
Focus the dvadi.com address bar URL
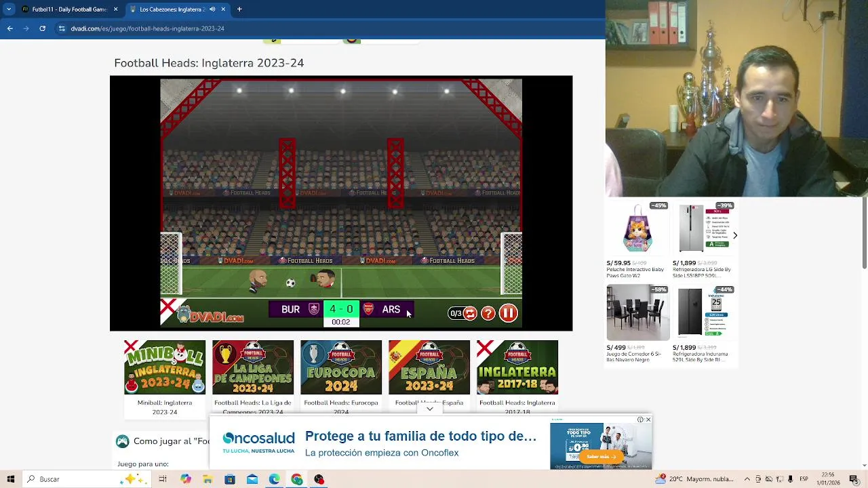(148, 28)
